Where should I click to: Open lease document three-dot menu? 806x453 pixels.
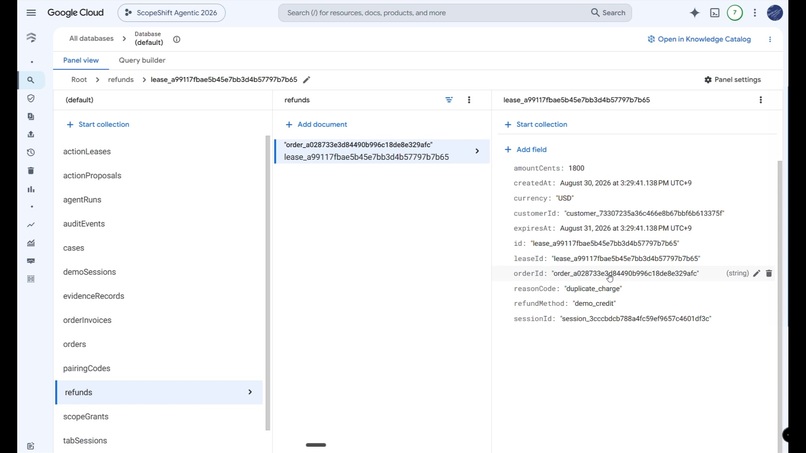[761, 100]
